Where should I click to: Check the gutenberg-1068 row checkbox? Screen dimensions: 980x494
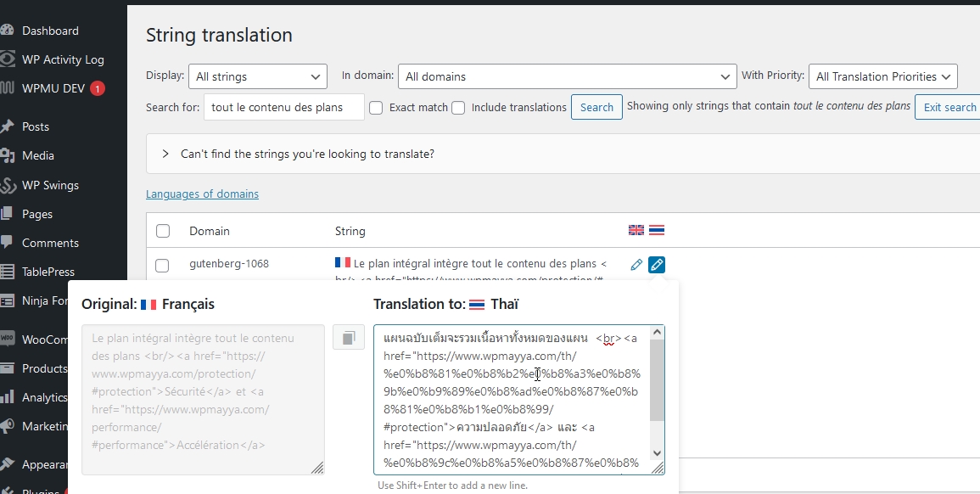(163, 266)
